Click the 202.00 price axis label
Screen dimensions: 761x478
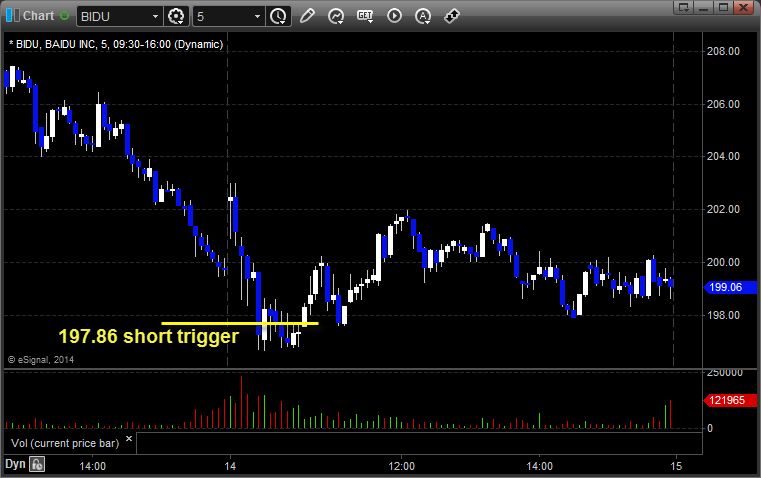click(723, 209)
